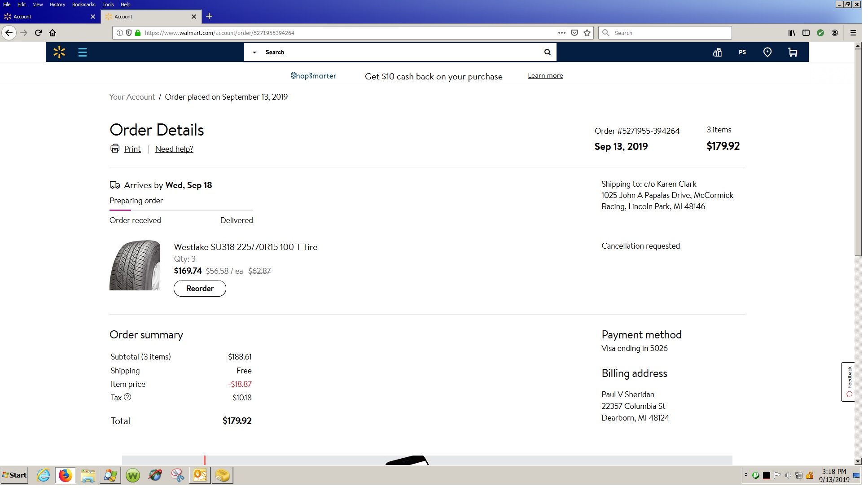868x491 pixels.
Task: Click the printer icon beside Print
Action: (x=115, y=149)
